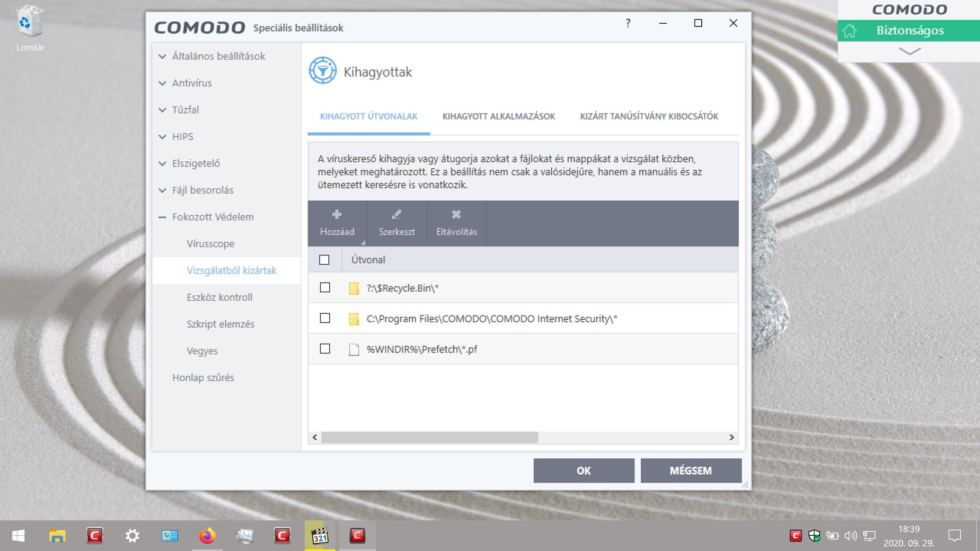Select the %WINDIR%\Prefetch\*.pf path text
Image resolution: width=980 pixels, height=551 pixels.
pyautogui.click(x=422, y=350)
